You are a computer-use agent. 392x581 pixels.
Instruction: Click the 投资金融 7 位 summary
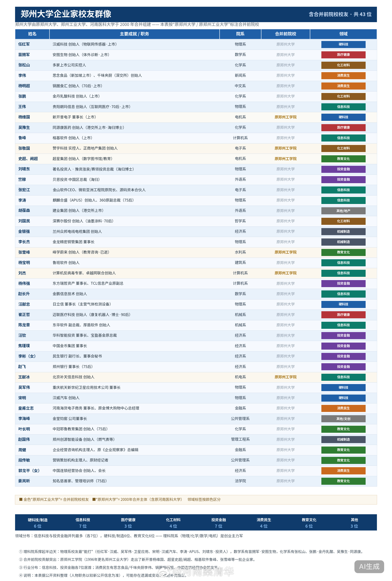218,523
